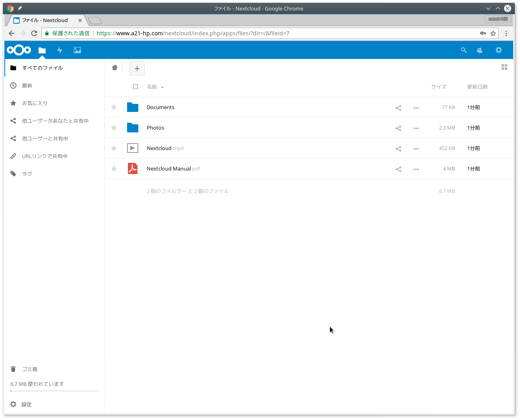Screen dimensions: 520x420
Task: Favorite the Documents folder star
Action: 114,107
